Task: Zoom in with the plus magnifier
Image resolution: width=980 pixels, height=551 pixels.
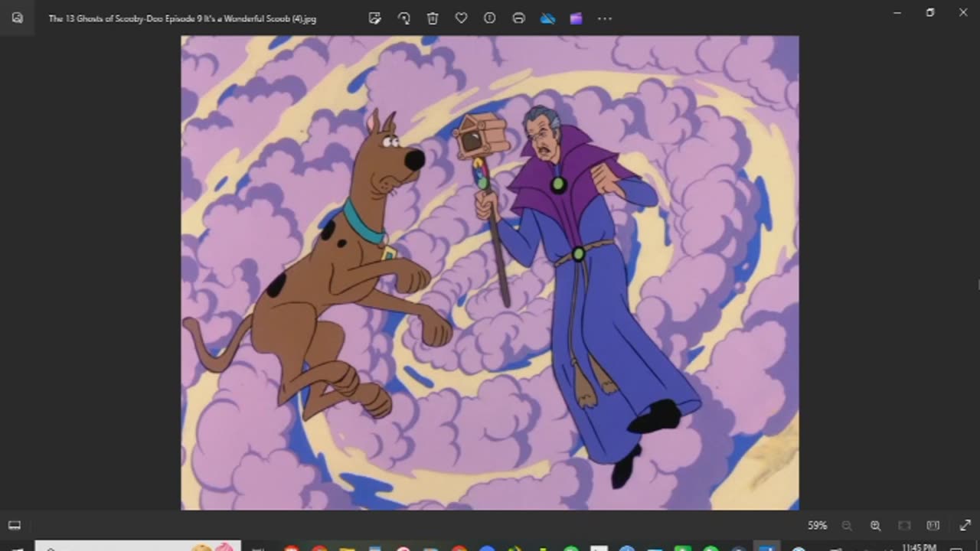Action: [875, 526]
